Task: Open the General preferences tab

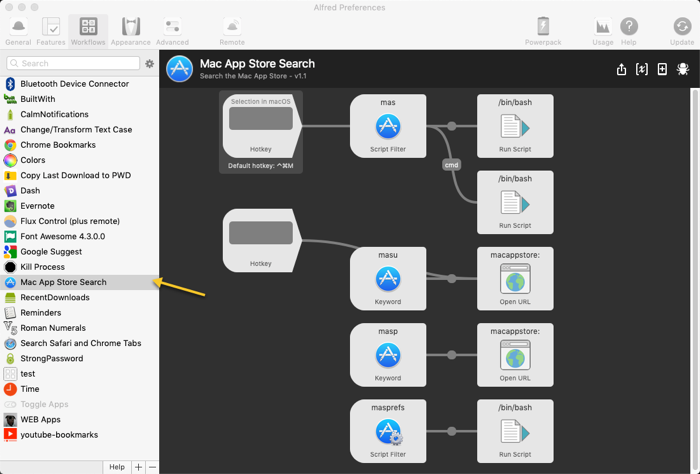Action: pyautogui.click(x=18, y=31)
